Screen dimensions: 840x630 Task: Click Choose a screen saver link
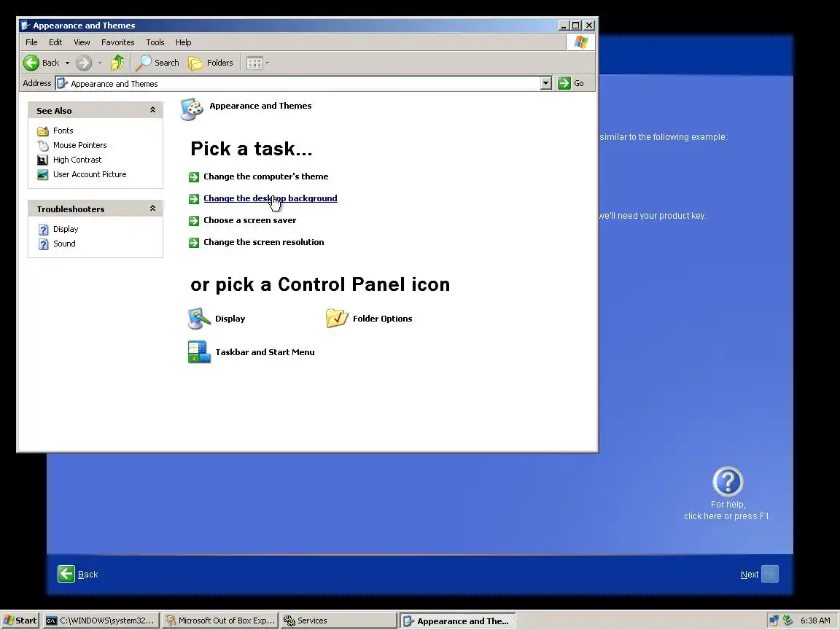(249, 220)
